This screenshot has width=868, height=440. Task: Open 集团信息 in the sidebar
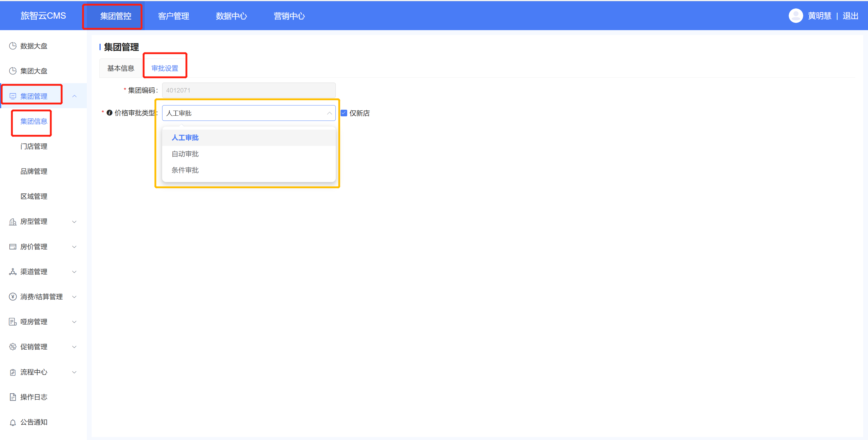point(34,121)
